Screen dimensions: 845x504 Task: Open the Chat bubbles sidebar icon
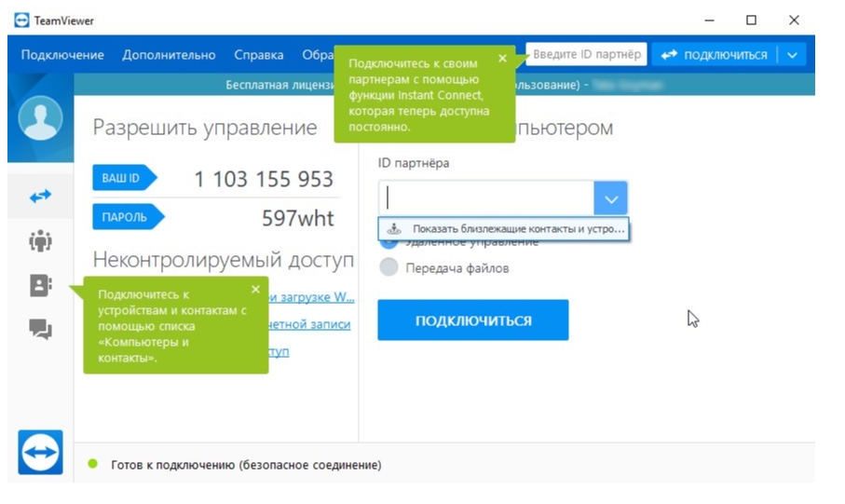(40, 329)
